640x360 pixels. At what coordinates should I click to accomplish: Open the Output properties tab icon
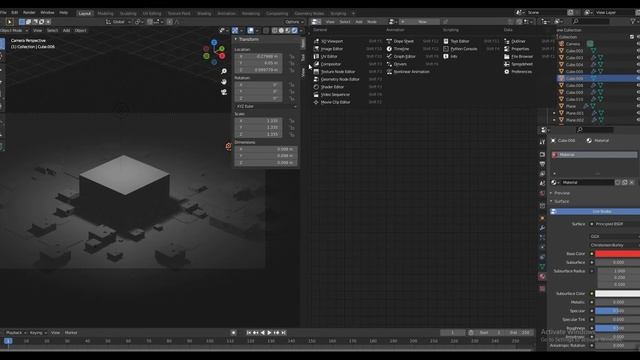542,164
